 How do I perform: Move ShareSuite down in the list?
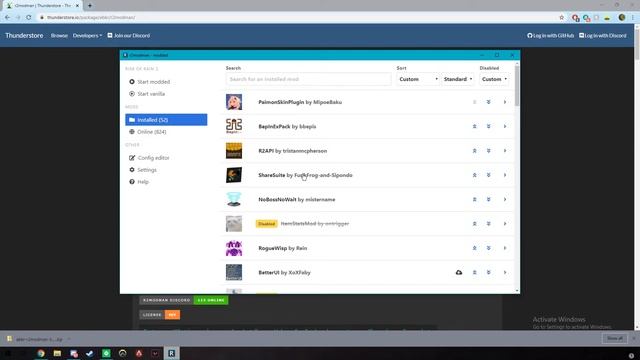pyautogui.click(x=488, y=175)
